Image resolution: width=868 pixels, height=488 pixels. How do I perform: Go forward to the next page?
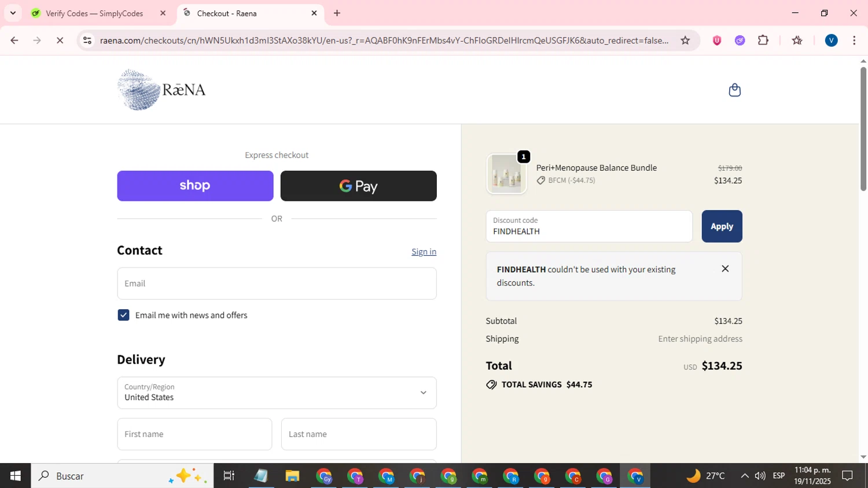(x=37, y=41)
